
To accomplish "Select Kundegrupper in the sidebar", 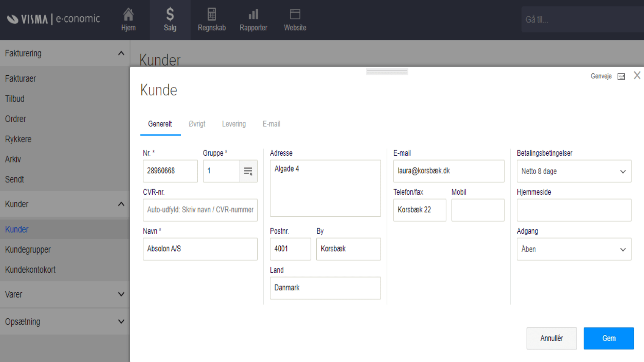I will tap(28, 250).
